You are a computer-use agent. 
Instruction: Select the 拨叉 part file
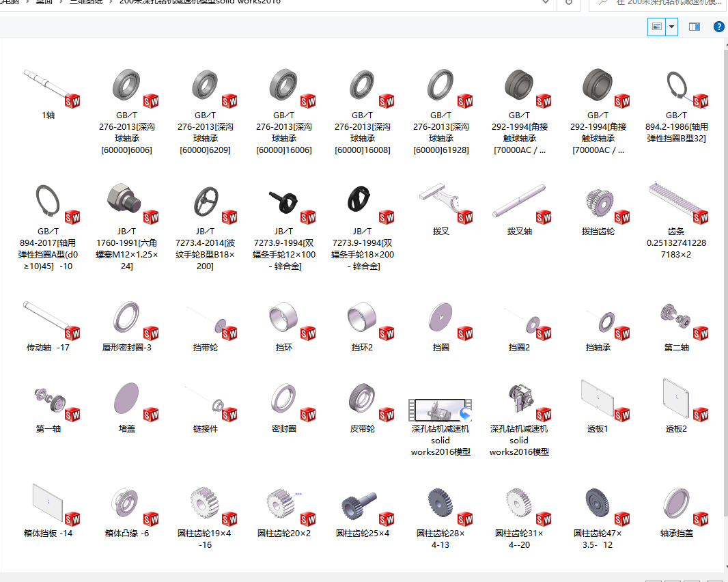tap(440, 209)
